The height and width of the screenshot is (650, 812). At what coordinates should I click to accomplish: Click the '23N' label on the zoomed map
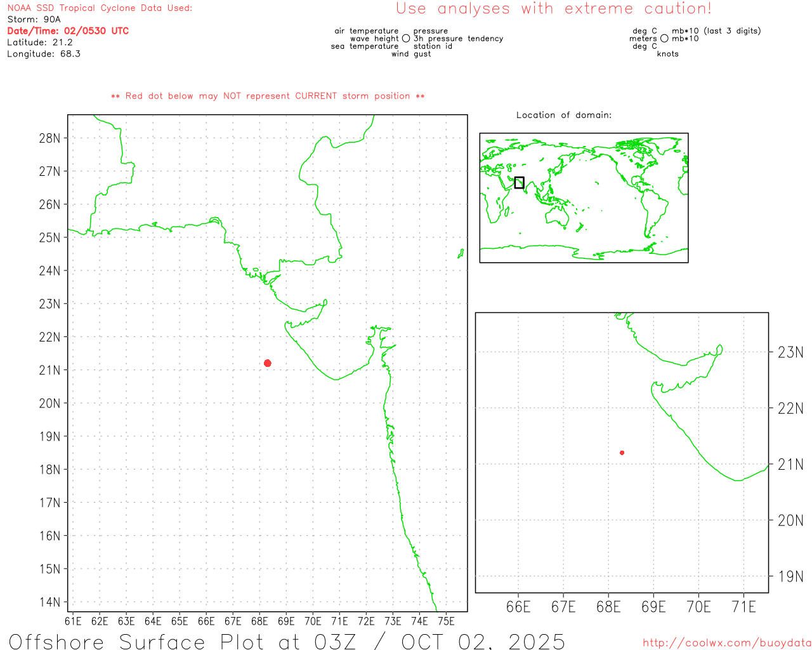[x=790, y=352]
